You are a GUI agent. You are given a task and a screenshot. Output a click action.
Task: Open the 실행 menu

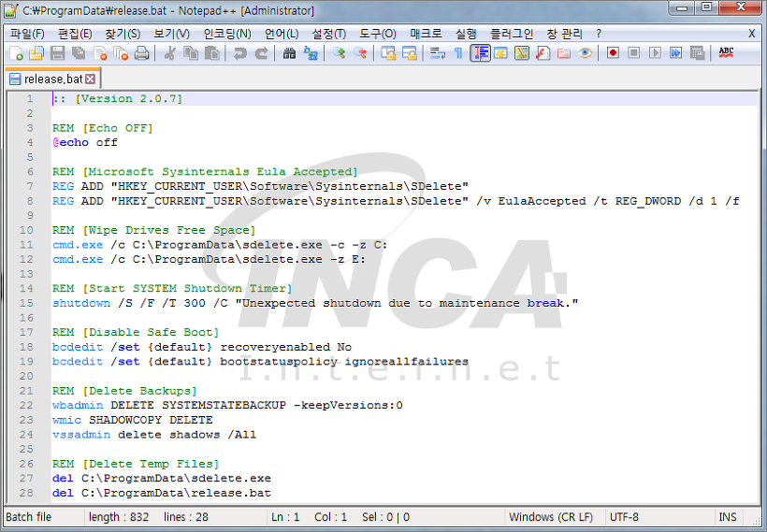pyautogui.click(x=466, y=34)
